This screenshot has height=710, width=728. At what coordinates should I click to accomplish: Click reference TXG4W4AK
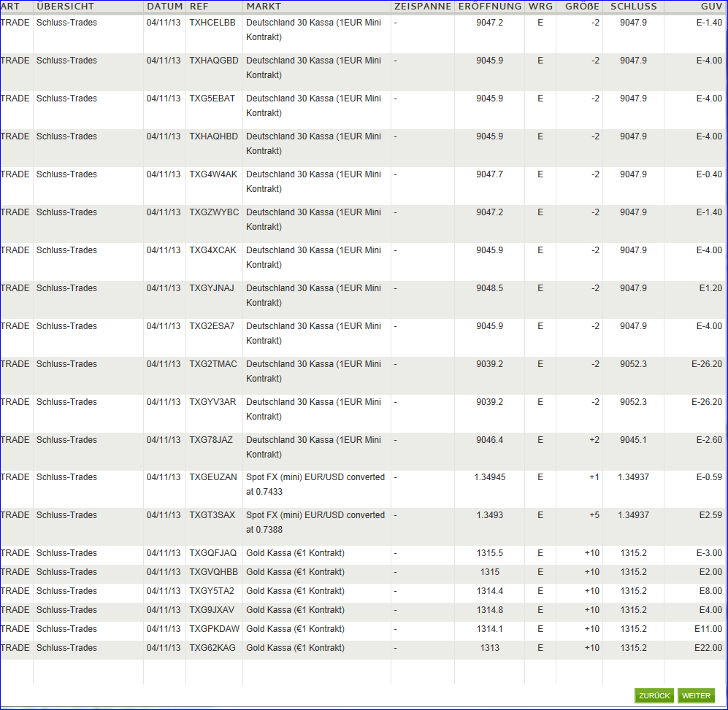point(213,174)
